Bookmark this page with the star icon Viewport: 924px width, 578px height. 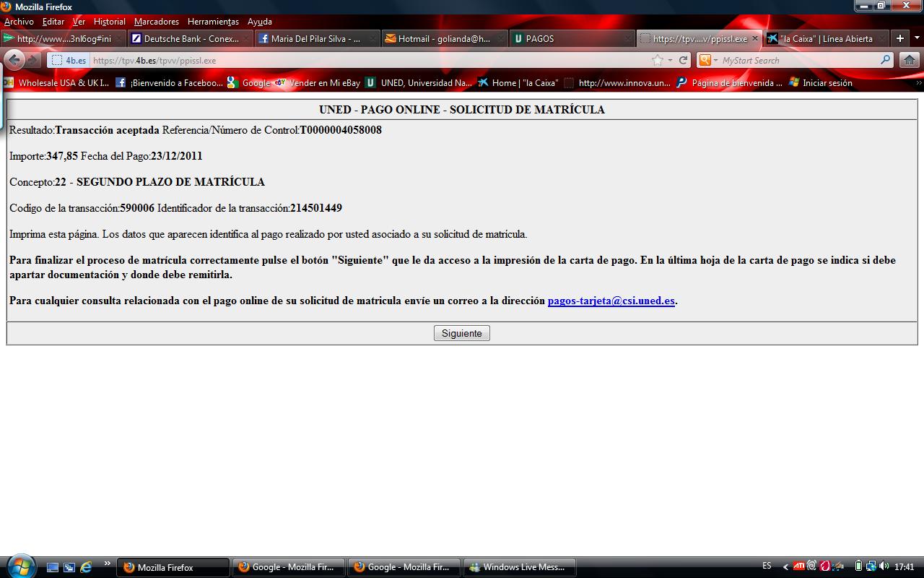[657, 60]
